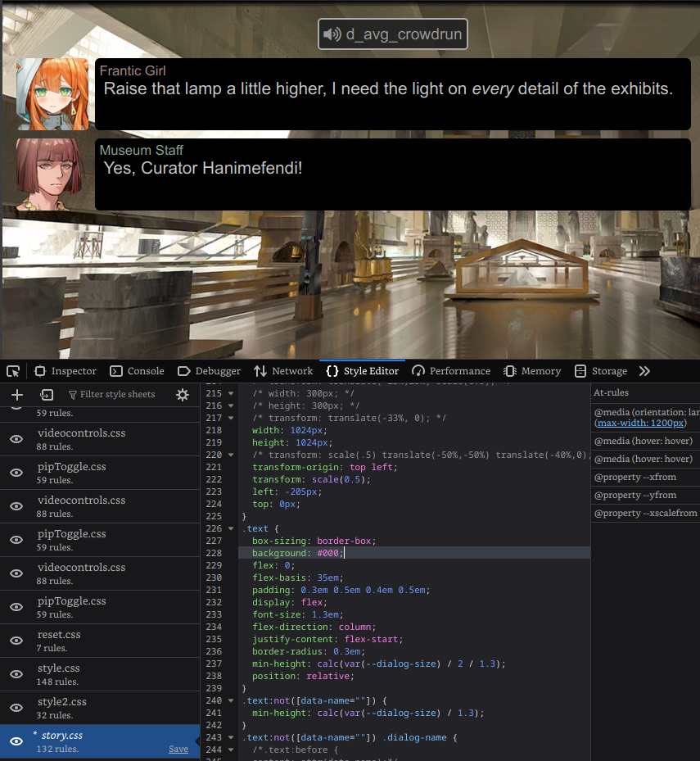Fold code at line 240

coord(231,700)
